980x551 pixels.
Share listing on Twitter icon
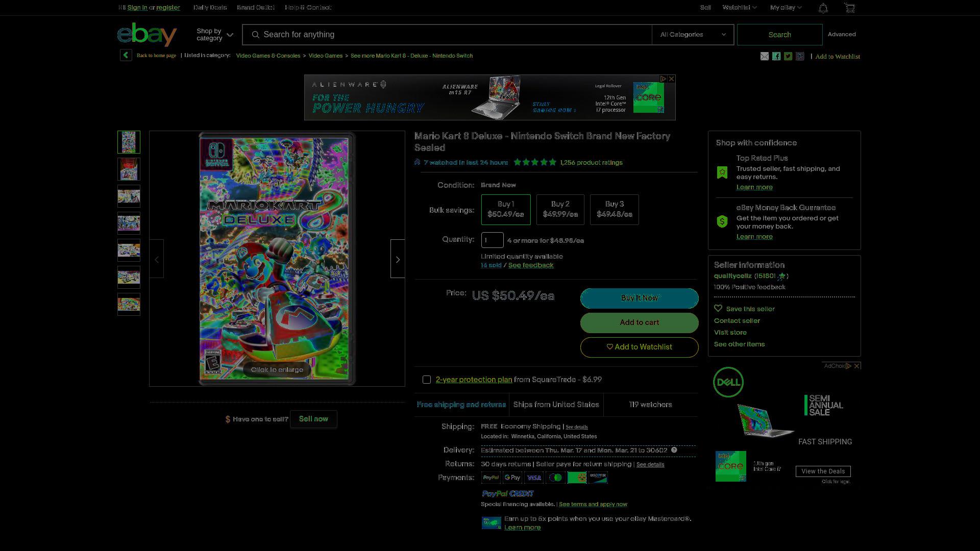(788, 56)
